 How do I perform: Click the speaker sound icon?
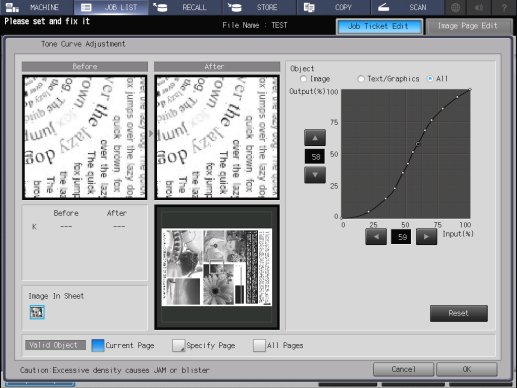(x=479, y=7)
